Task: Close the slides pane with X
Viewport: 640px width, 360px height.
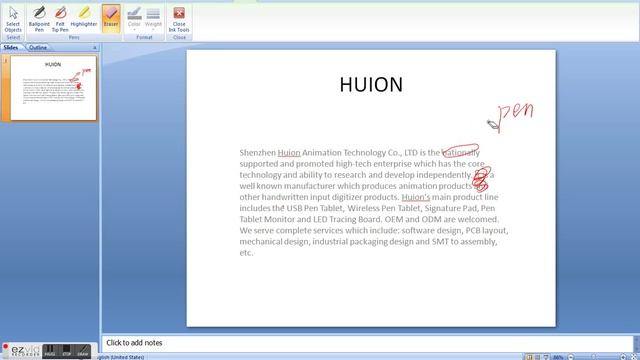Action: 95,48
